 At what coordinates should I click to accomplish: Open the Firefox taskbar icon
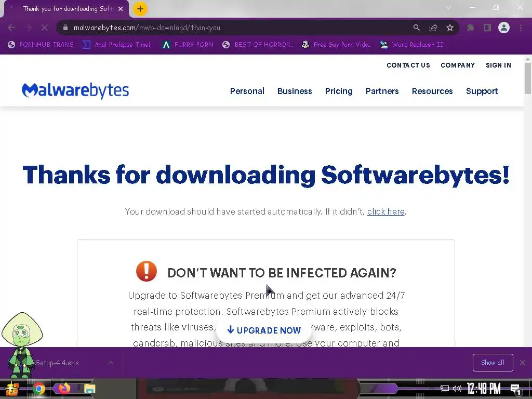click(x=64, y=388)
